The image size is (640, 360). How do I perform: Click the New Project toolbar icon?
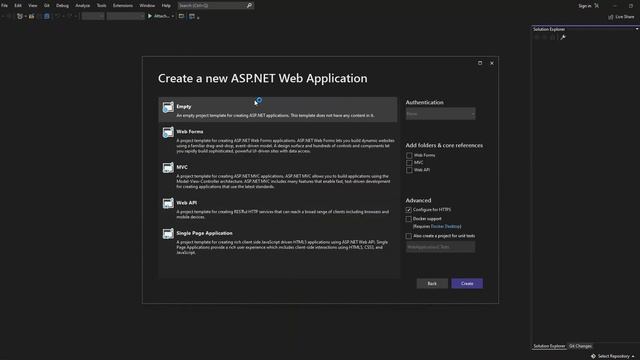(x=20, y=16)
